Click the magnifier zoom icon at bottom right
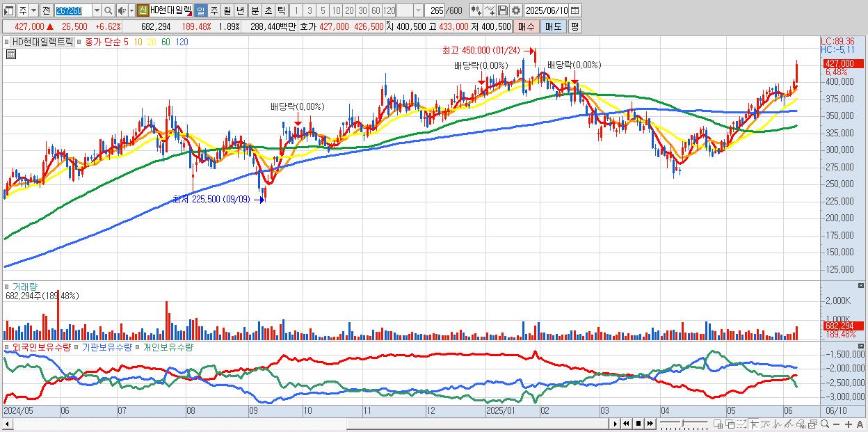This screenshot has width=868, height=432. [x=825, y=424]
